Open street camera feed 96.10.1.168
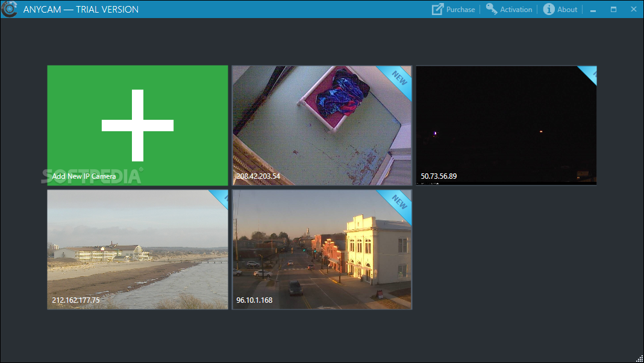The height and width of the screenshot is (363, 644). point(322,249)
